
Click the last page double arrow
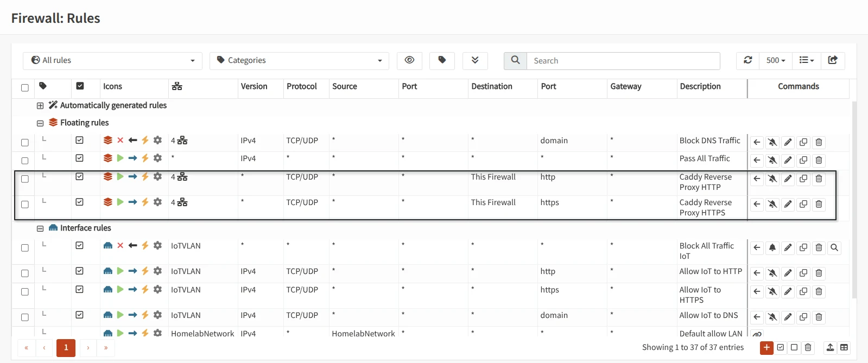[106, 348]
